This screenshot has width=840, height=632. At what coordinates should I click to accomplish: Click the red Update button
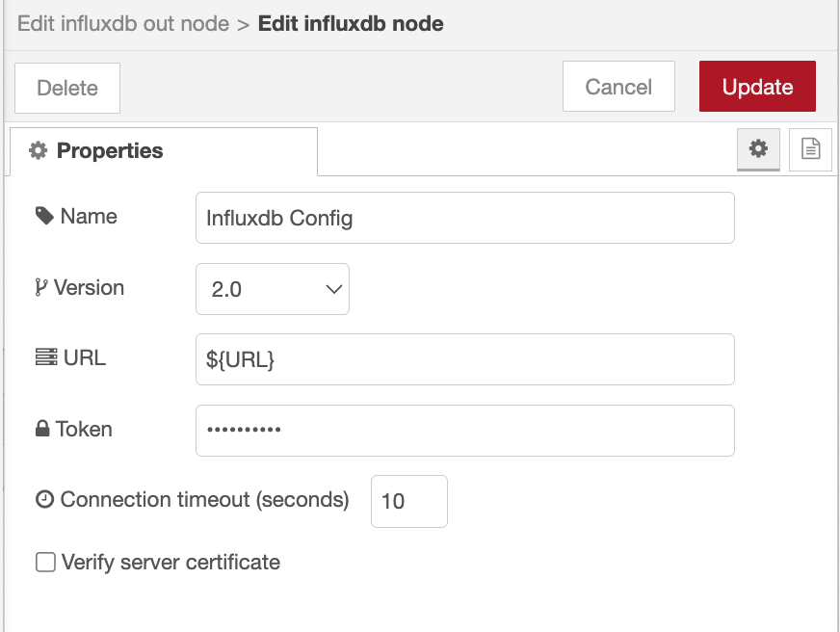pyautogui.click(x=757, y=87)
